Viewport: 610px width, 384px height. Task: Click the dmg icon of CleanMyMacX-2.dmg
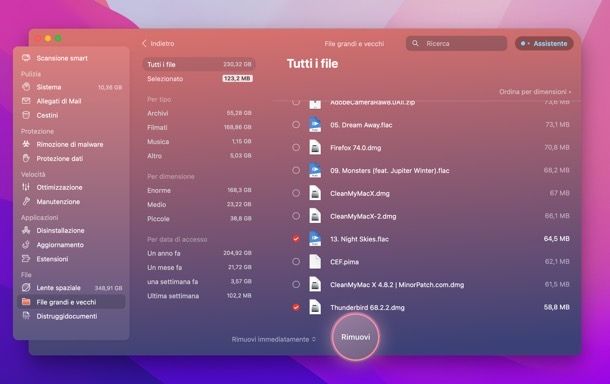[315, 216]
